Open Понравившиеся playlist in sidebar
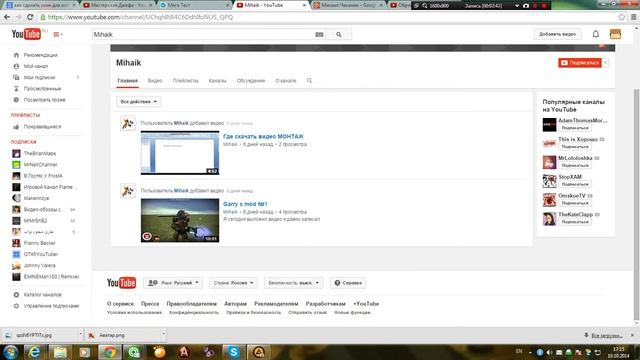This screenshot has width=640, height=360. (42, 127)
